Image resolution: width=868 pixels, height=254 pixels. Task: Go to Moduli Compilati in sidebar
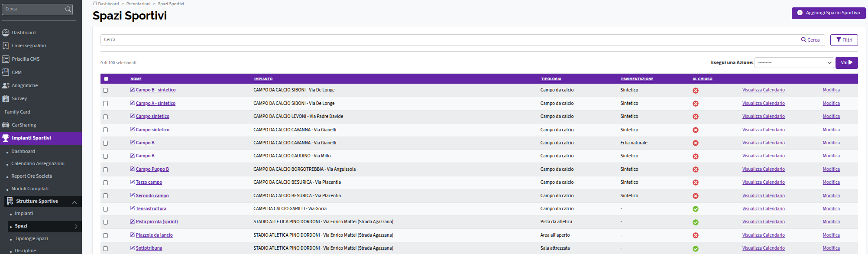pyautogui.click(x=30, y=189)
